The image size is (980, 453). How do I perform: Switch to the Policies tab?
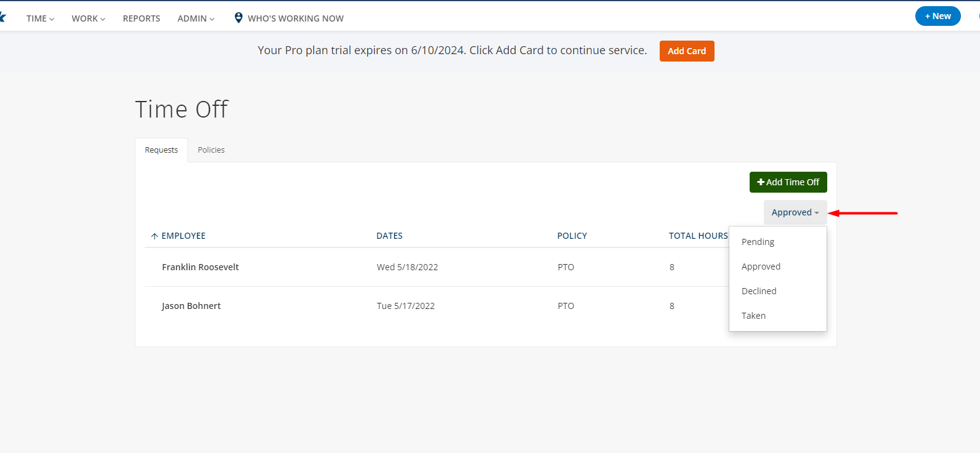pyautogui.click(x=211, y=150)
